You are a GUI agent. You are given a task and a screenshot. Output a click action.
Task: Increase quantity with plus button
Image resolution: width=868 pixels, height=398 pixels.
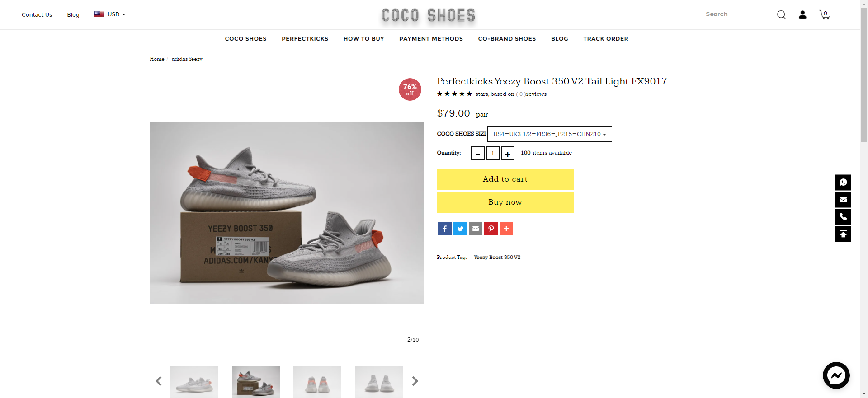pyautogui.click(x=508, y=153)
